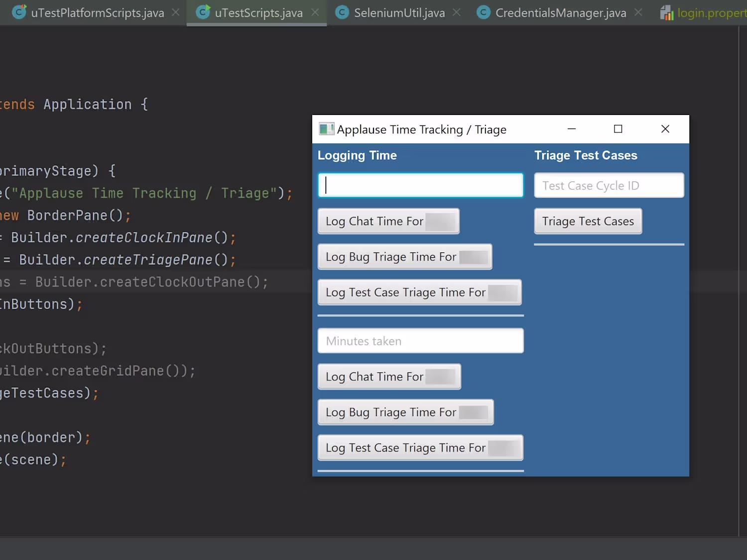747x560 pixels.
Task: Click the Logging Time heading
Action: (357, 156)
